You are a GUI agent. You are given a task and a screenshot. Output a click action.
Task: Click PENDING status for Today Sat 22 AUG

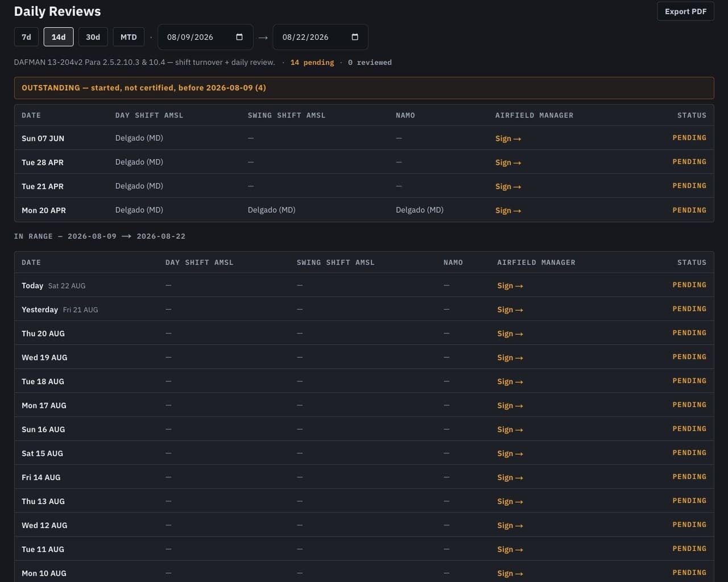click(x=689, y=285)
